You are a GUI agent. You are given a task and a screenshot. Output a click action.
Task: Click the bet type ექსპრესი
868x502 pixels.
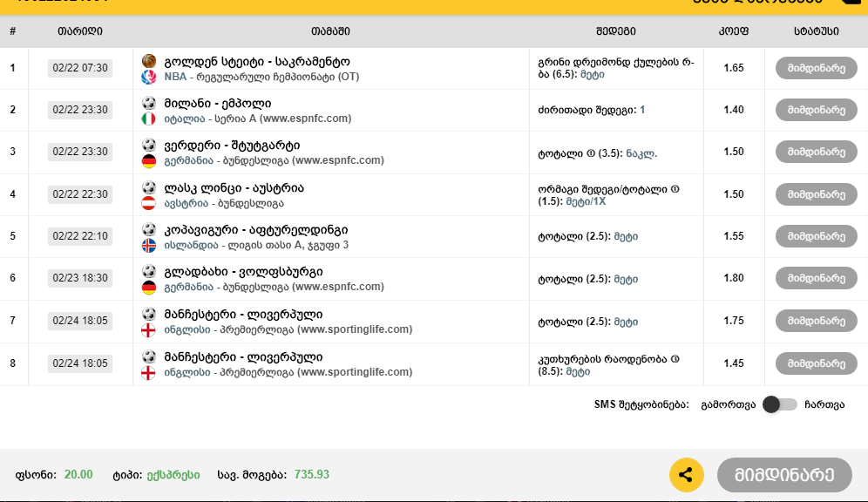click(173, 475)
